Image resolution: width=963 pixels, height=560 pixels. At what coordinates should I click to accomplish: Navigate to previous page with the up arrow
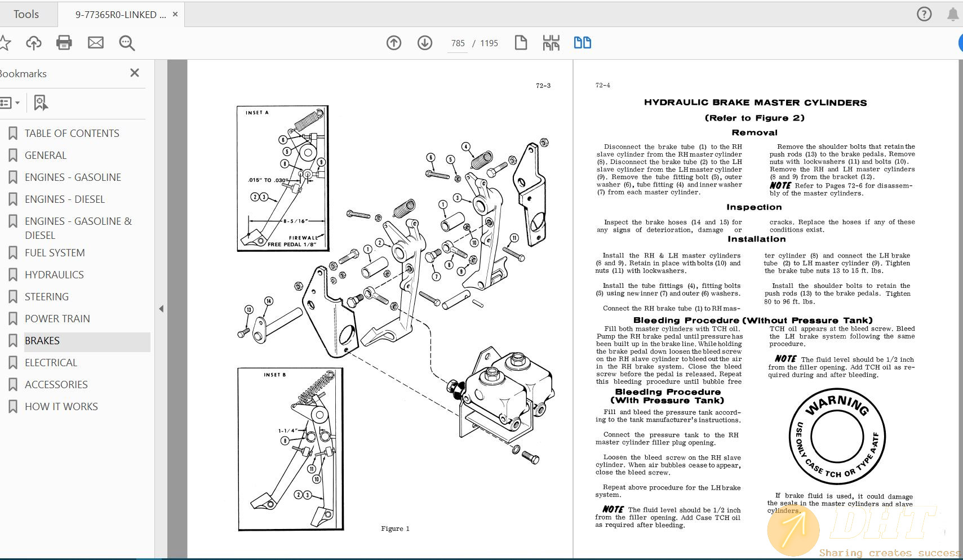tap(394, 42)
